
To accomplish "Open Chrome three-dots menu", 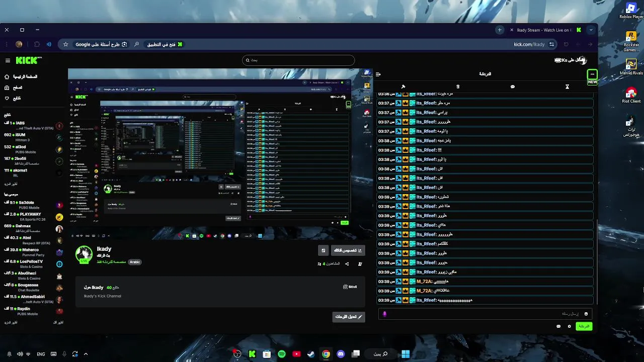I will tap(7, 44).
